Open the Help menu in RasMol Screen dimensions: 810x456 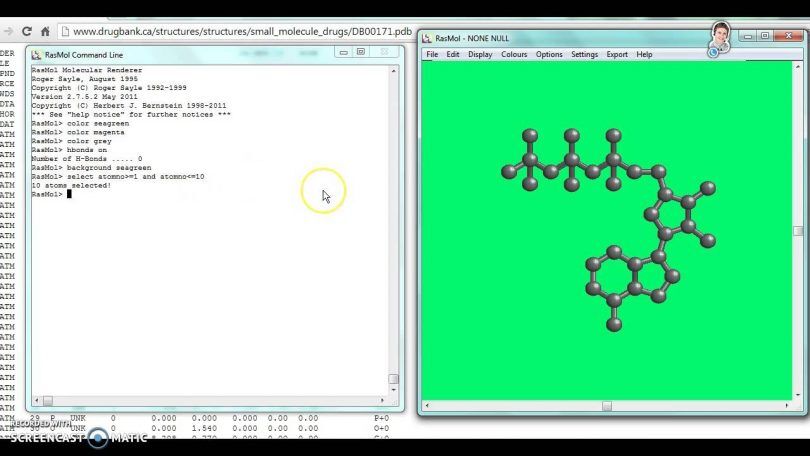pyautogui.click(x=644, y=54)
